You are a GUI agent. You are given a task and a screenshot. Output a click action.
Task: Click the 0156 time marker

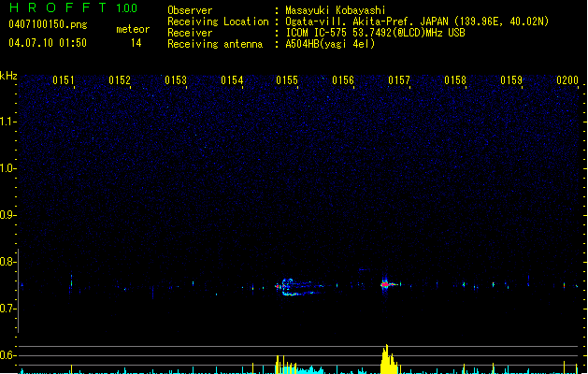(x=343, y=80)
